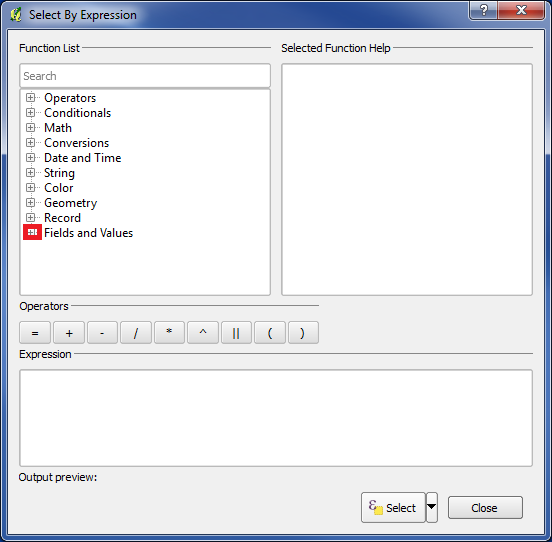
Task: Expand the Geometry function group
Action: [31, 202]
